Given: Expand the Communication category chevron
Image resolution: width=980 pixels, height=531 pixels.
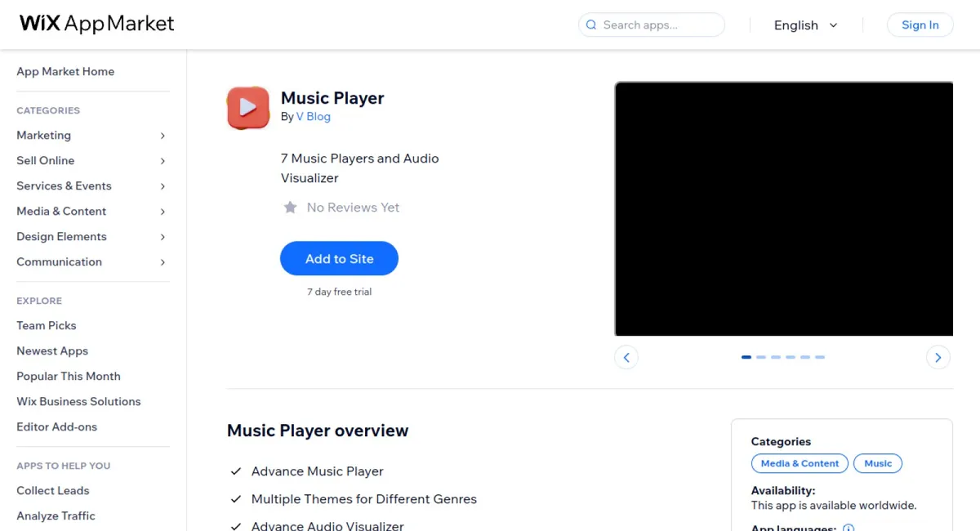Looking at the screenshot, I should point(163,262).
